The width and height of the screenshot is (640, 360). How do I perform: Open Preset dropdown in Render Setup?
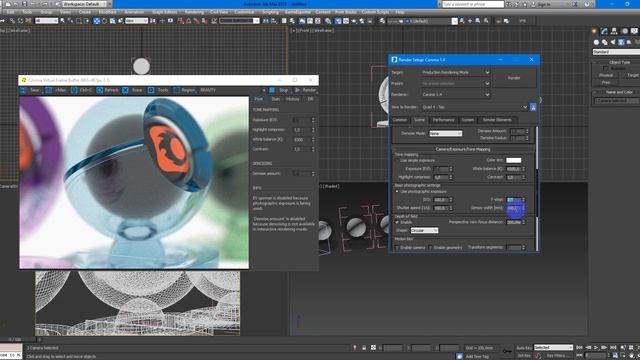456,83
